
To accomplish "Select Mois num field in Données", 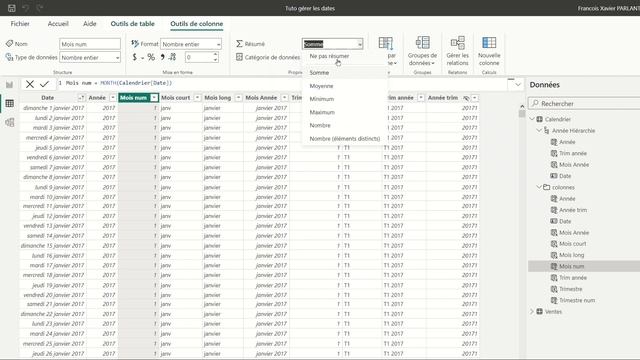I will click(571, 266).
